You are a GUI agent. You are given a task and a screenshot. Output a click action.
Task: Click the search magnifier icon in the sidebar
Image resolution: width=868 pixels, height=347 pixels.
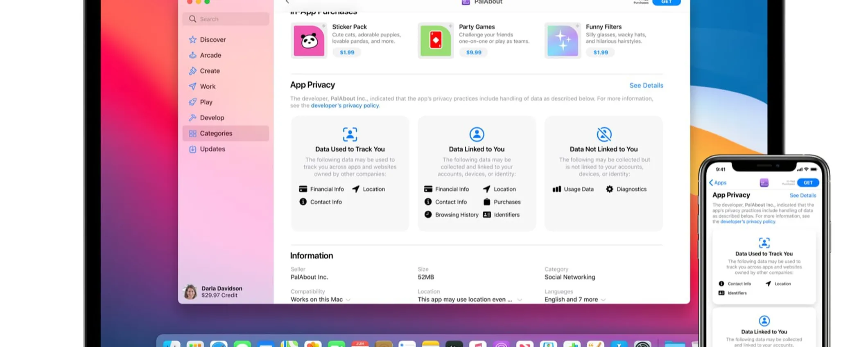pyautogui.click(x=192, y=19)
